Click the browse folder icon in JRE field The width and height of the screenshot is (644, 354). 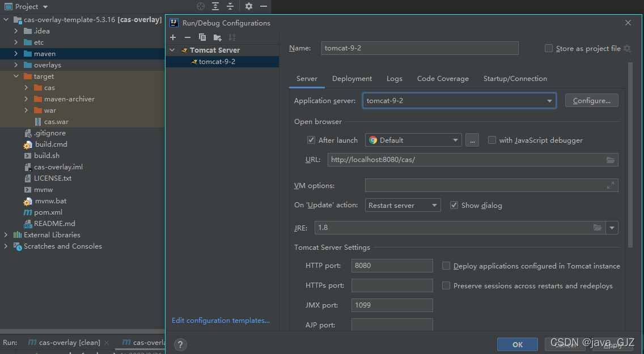pyautogui.click(x=598, y=228)
